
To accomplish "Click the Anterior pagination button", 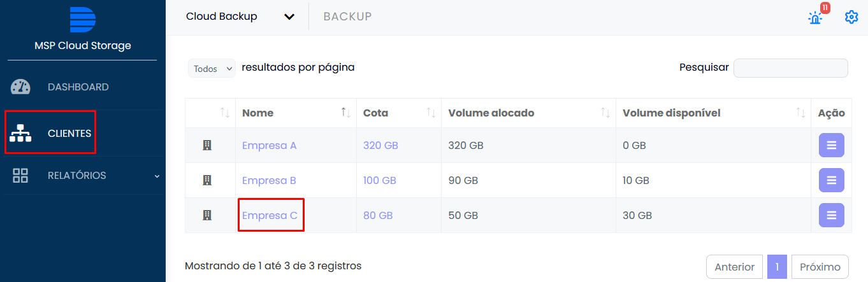I will [x=734, y=267].
